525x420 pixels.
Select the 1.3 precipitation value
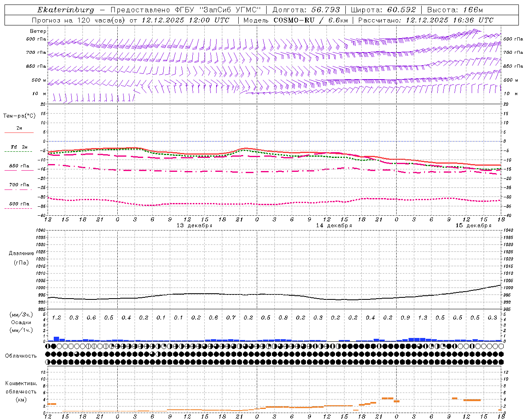422,318
